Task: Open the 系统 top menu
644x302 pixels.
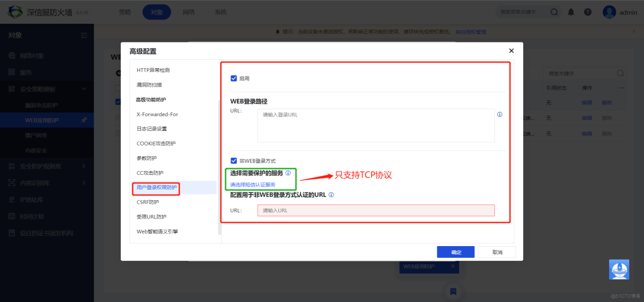Action: [220, 12]
